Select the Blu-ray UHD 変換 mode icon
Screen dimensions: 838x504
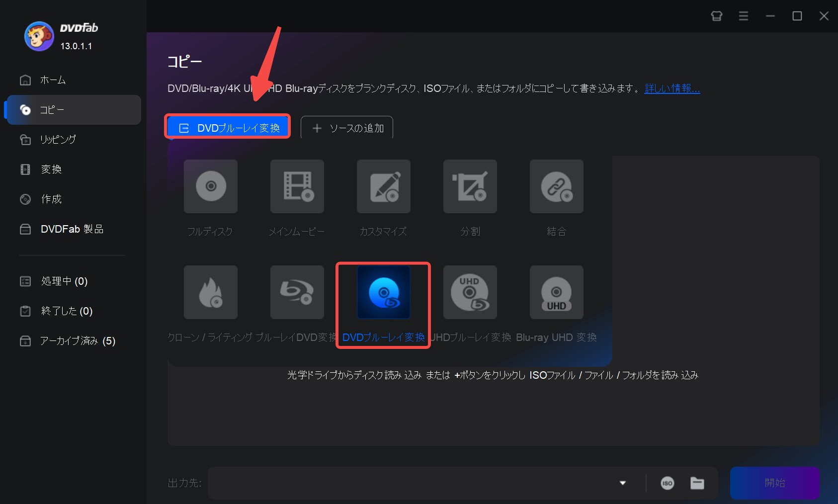pos(557,292)
